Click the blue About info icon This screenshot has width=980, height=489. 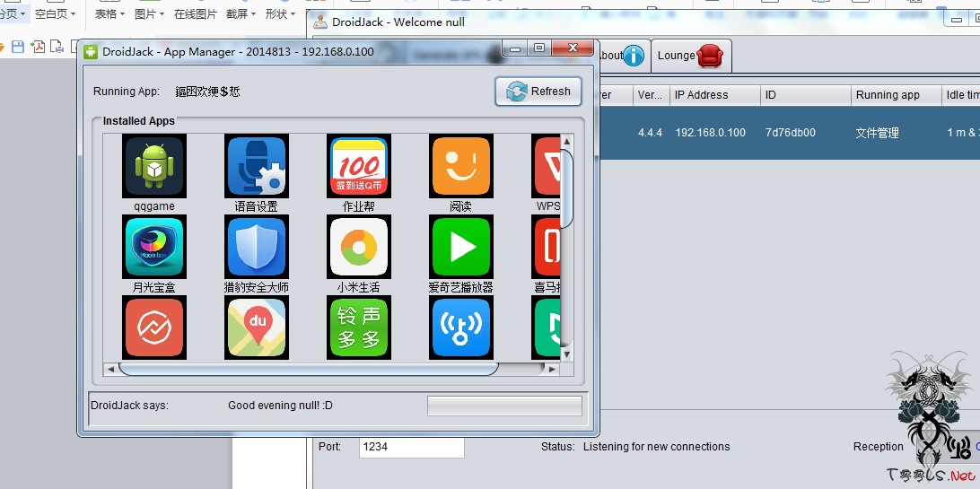(634, 56)
